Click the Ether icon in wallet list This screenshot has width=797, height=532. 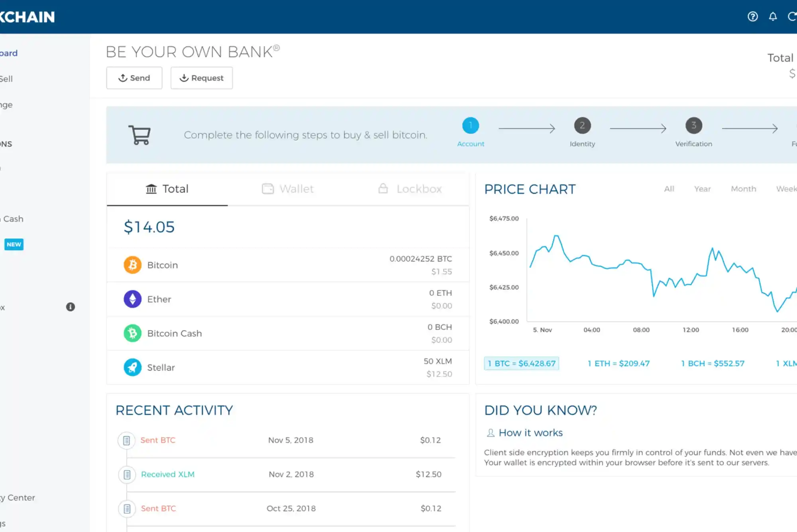click(132, 298)
